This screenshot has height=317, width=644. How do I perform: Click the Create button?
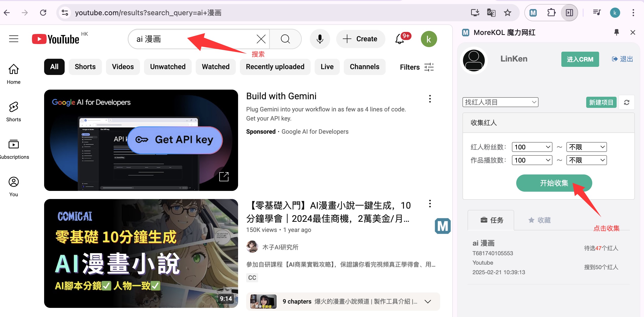[361, 39]
